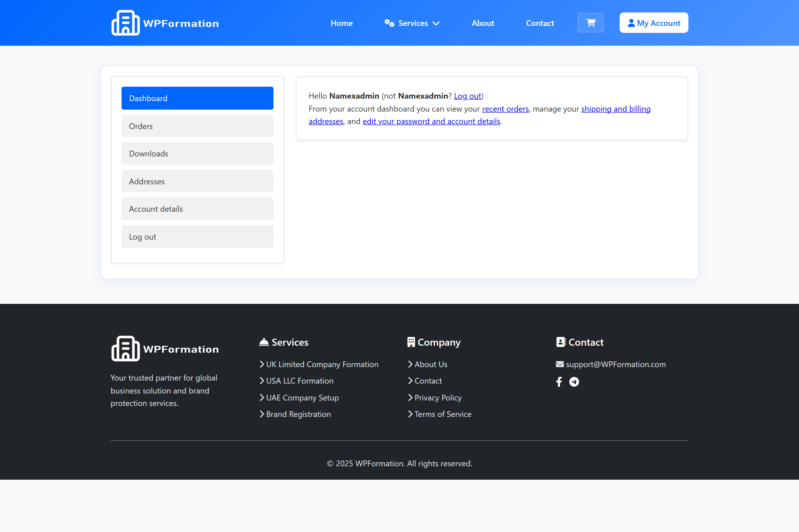Click chevron before Terms of Service
The height and width of the screenshot is (532, 799).
pyautogui.click(x=410, y=414)
